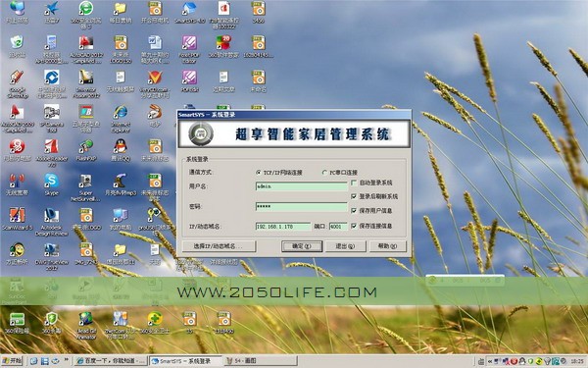The width and height of the screenshot is (588, 368).
Task: Select the PC串口连接 radio button
Action: point(324,173)
